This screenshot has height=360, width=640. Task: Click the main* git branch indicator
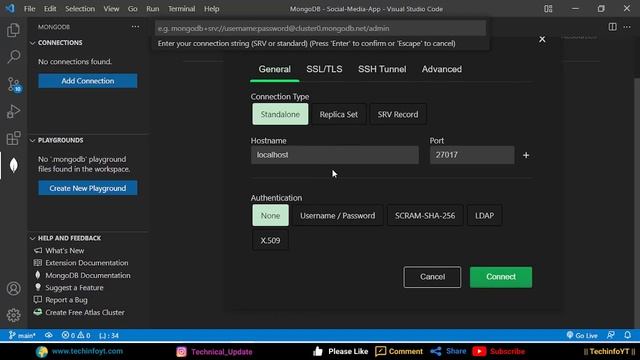[22, 336]
